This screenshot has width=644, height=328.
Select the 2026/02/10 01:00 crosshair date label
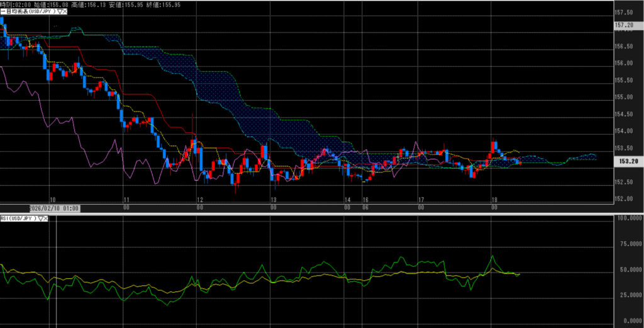pyautogui.click(x=54, y=208)
